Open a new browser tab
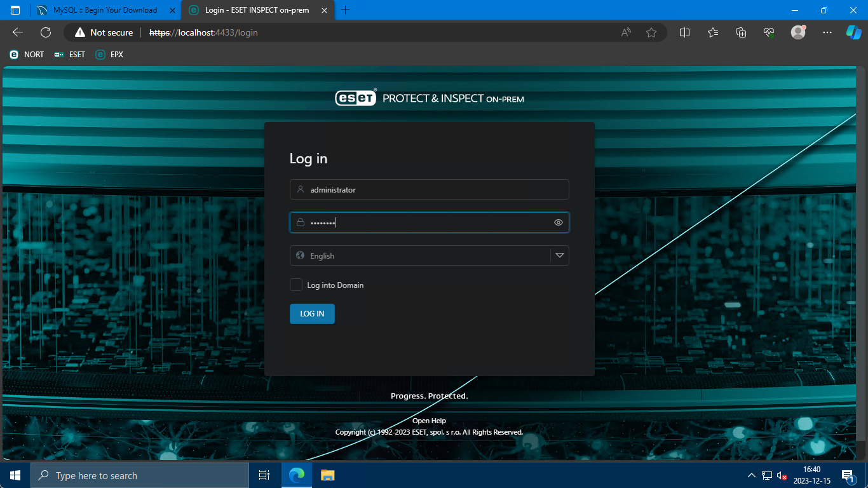Image resolution: width=868 pixels, height=488 pixels. [346, 10]
